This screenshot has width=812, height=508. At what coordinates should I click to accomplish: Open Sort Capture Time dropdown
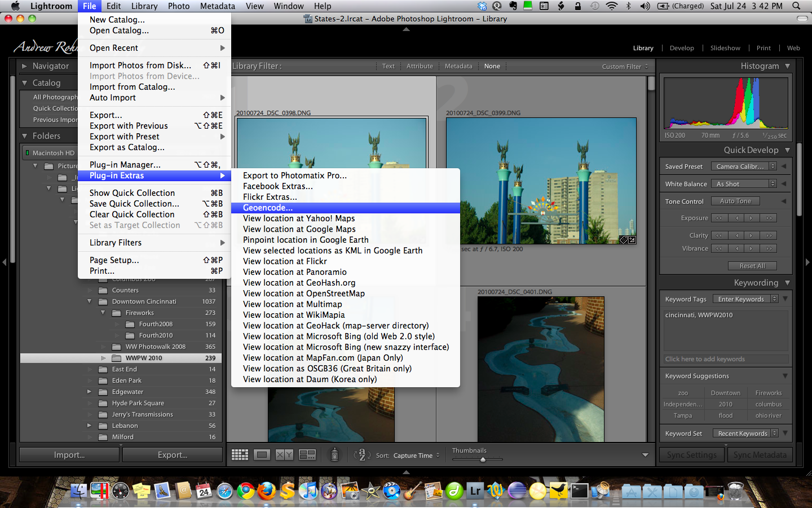[416, 456]
